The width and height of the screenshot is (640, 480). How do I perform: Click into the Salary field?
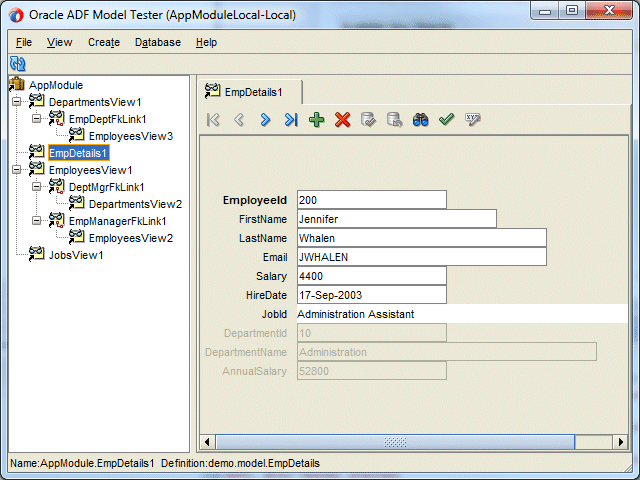pos(372,276)
